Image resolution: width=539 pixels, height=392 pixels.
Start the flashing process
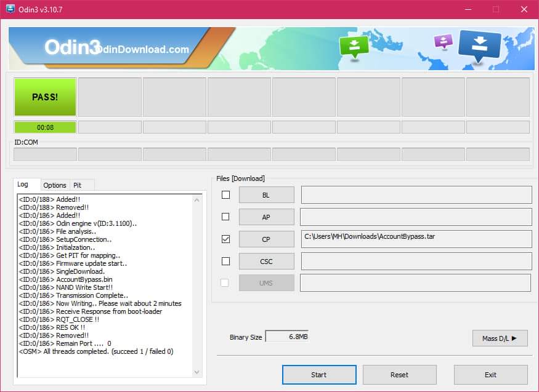tap(319, 375)
